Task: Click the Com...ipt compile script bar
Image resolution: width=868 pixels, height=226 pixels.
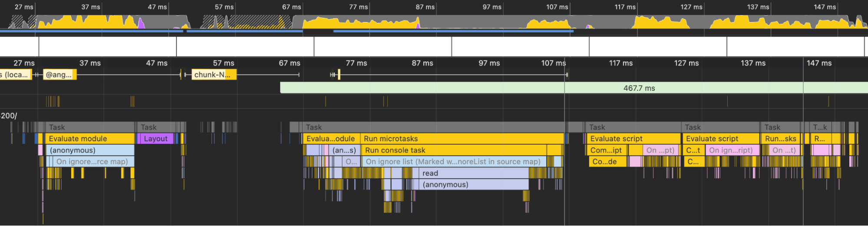Action: [606, 150]
